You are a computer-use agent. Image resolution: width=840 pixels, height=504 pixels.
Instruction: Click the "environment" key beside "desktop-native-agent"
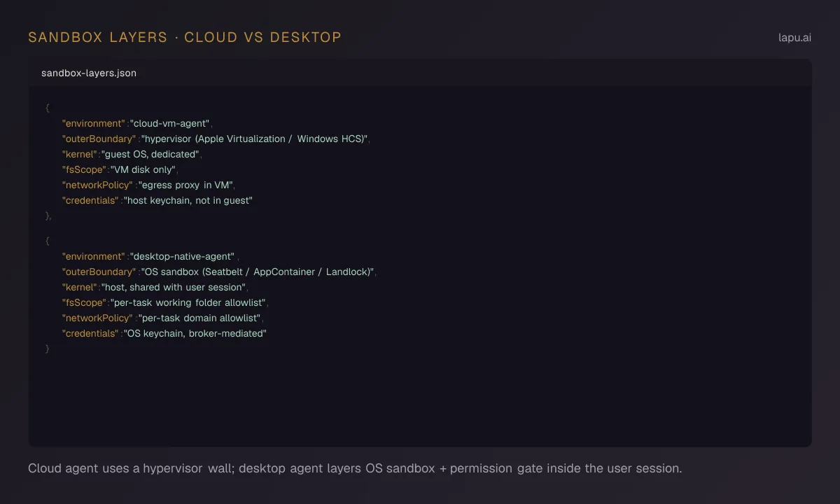93,256
